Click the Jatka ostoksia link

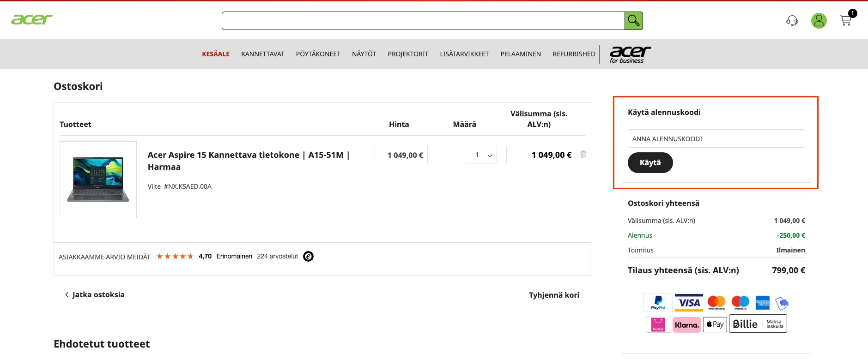pyautogui.click(x=95, y=294)
